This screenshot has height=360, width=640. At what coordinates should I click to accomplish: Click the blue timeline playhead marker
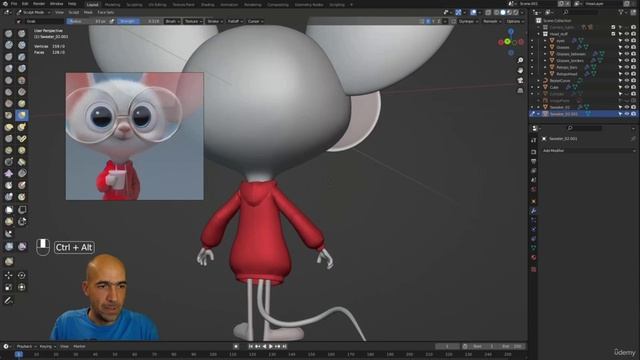point(19,354)
